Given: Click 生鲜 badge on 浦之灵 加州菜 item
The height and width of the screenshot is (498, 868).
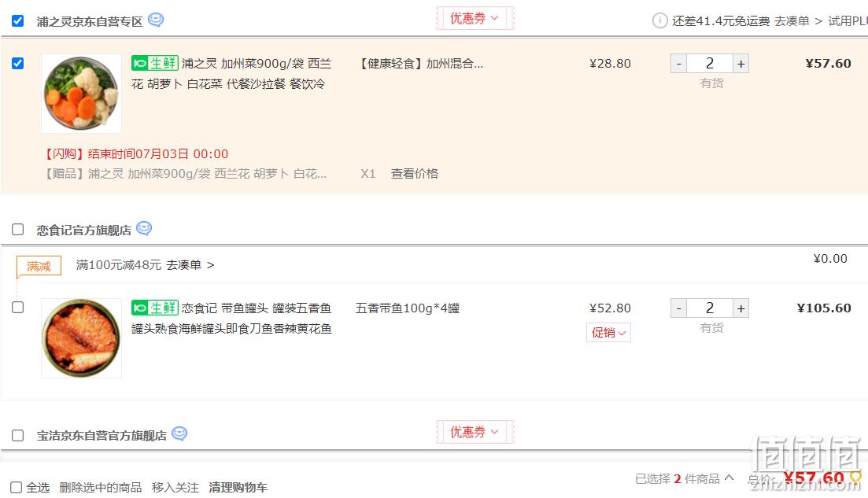Looking at the screenshot, I should (155, 63).
